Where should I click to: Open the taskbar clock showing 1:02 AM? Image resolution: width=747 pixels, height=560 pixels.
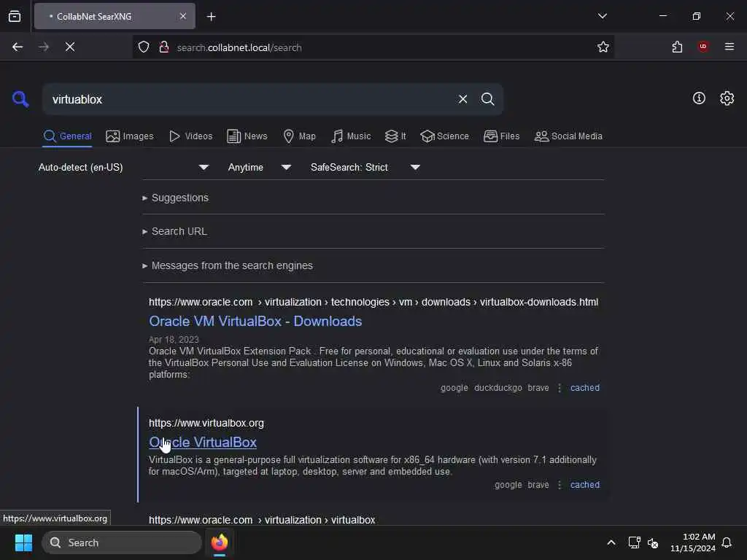tap(693, 542)
